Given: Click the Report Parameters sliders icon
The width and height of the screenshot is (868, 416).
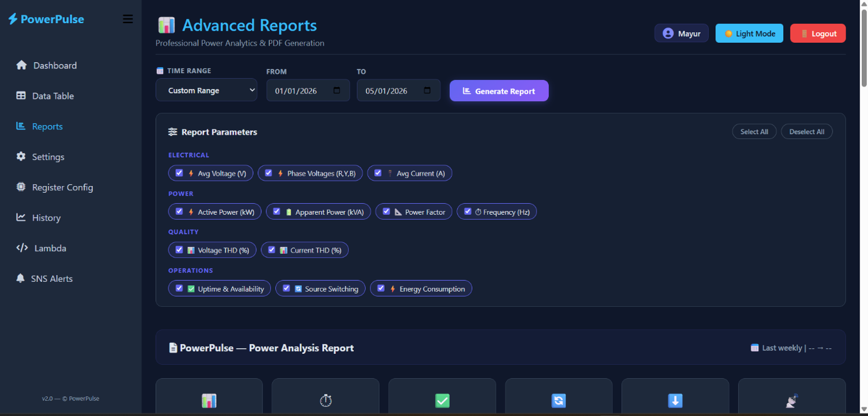Looking at the screenshot, I should [173, 132].
